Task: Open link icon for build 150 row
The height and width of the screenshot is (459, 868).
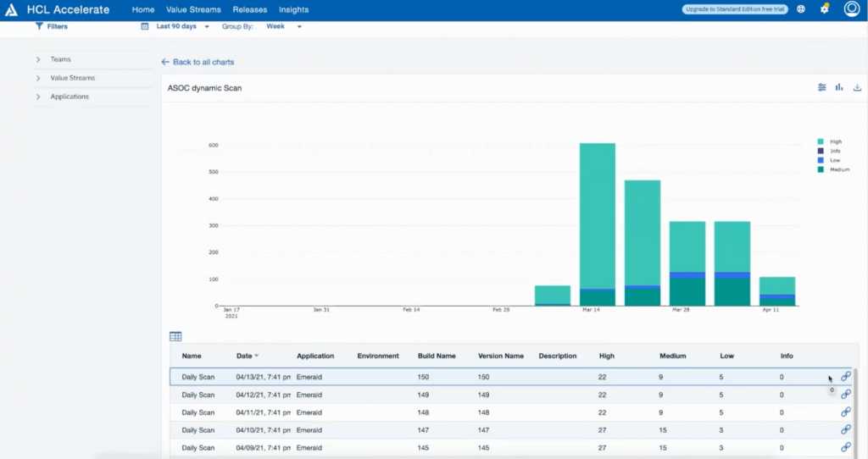Action: pos(845,376)
